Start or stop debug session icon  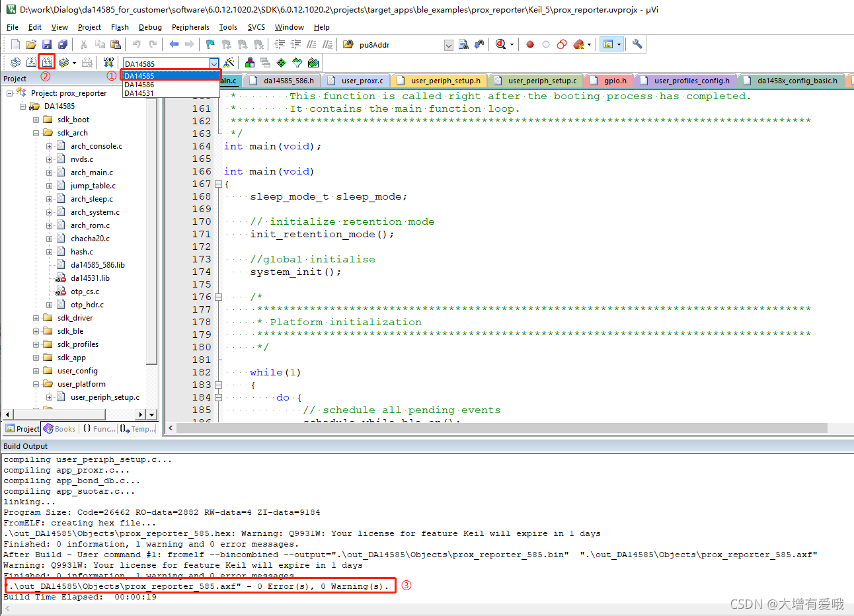tap(500, 44)
